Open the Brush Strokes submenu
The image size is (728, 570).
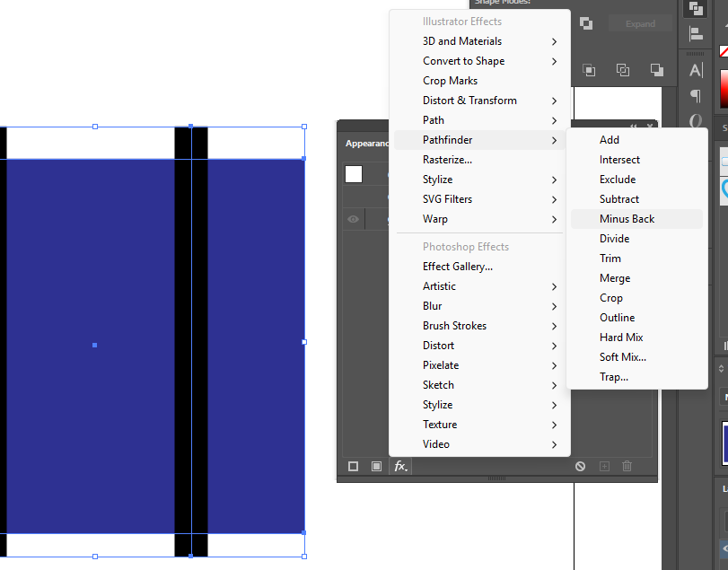pos(479,326)
